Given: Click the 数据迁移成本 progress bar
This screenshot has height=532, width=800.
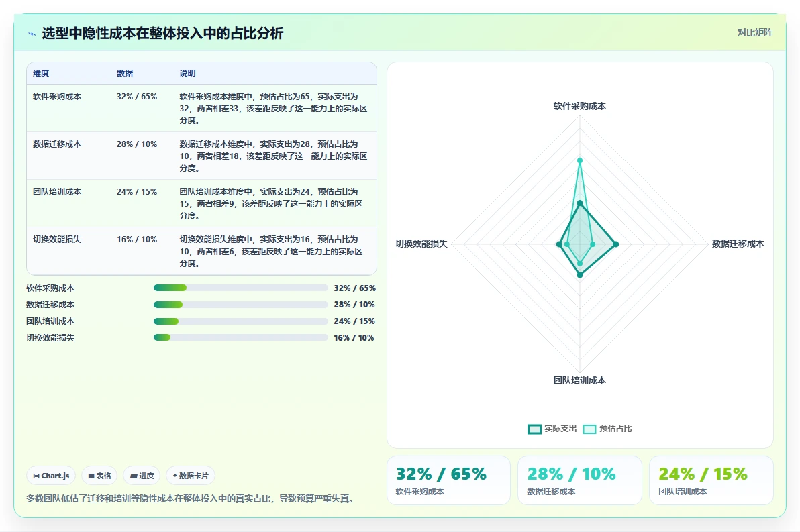Looking at the screenshot, I should 241,305.
